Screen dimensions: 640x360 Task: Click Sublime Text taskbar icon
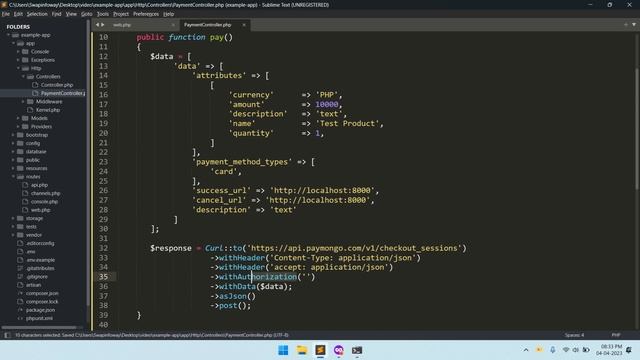pyautogui.click(x=320, y=350)
